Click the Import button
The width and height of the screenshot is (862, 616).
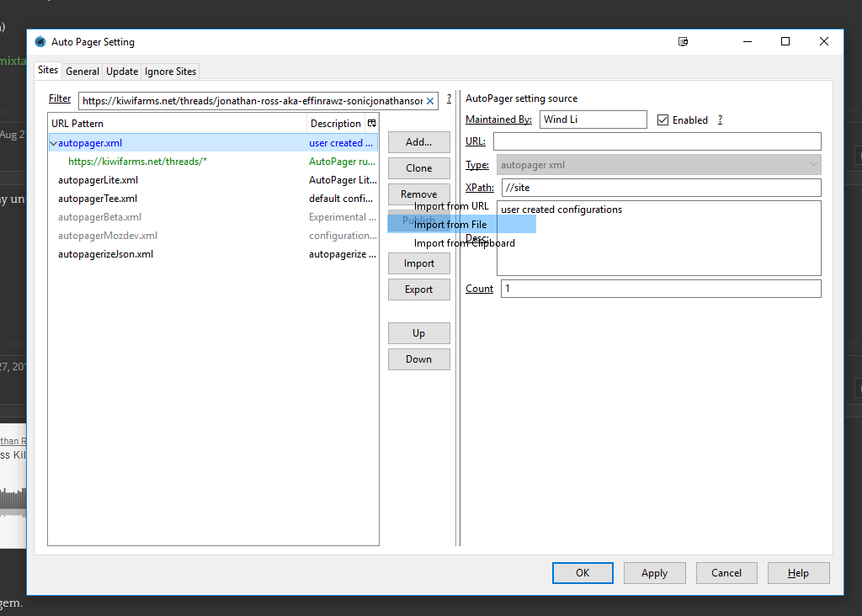[419, 263]
